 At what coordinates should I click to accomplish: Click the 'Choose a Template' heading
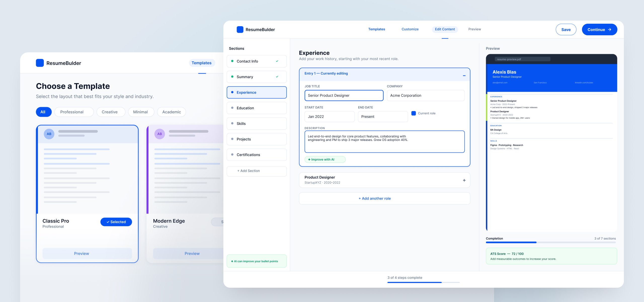(73, 86)
